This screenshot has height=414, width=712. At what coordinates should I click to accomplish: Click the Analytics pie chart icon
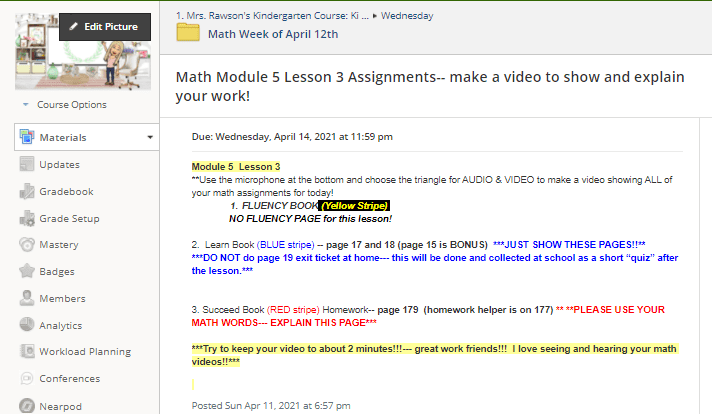click(27, 325)
